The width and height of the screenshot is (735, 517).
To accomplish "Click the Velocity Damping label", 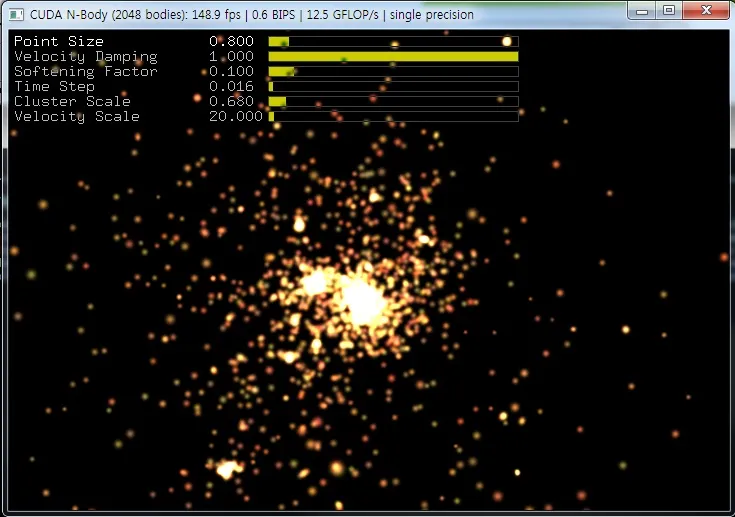I will [86, 57].
